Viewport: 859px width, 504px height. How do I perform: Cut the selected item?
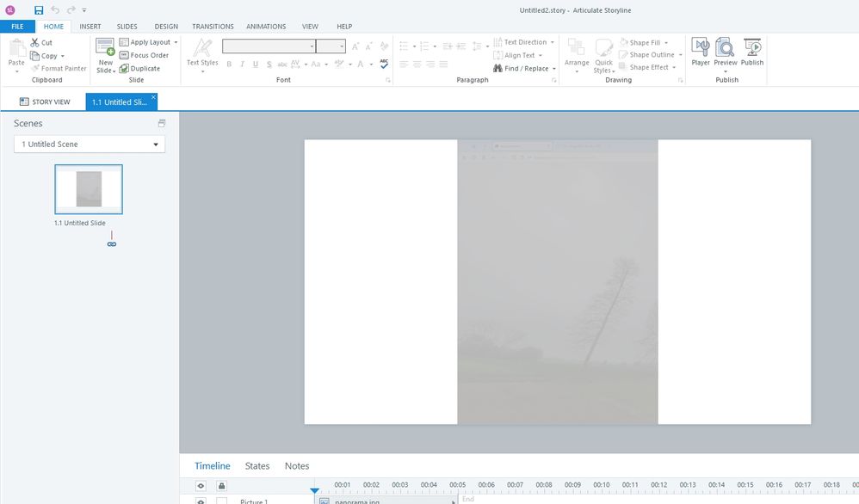(41, 42)
